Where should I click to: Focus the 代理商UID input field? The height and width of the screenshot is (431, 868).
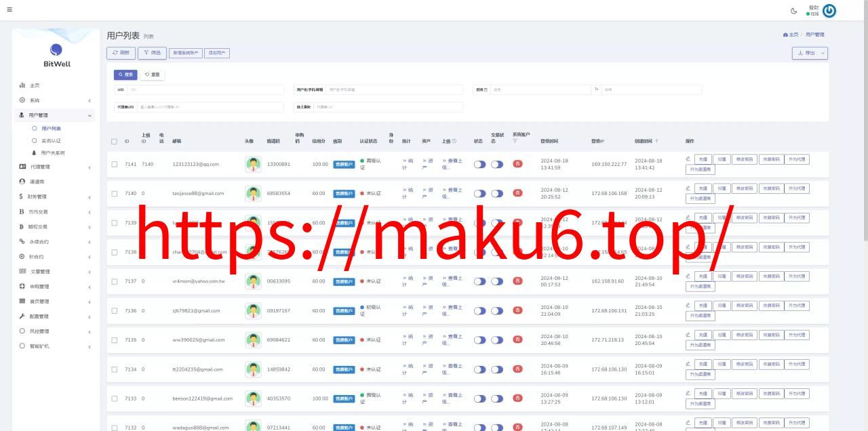click(210, 107)
